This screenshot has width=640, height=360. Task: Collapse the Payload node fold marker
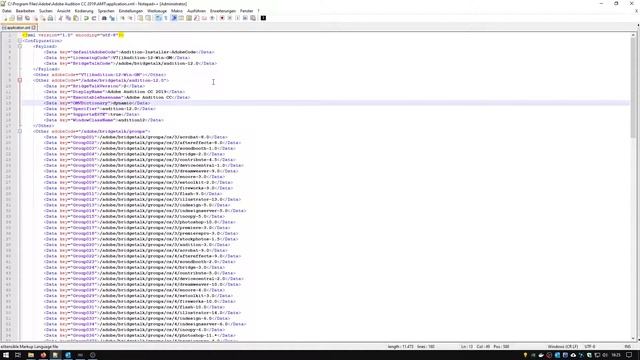click(20, 47)
